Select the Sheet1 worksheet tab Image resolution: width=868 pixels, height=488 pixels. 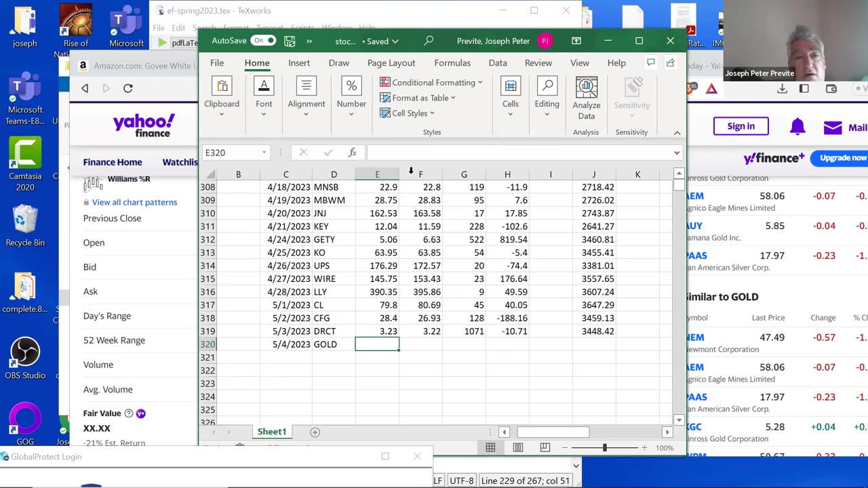(x=272, y=432)
